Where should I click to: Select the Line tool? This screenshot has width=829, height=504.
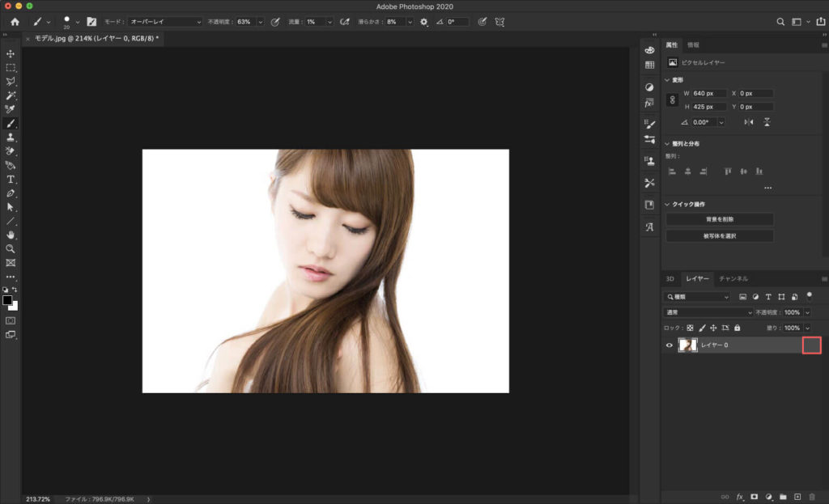11,221
